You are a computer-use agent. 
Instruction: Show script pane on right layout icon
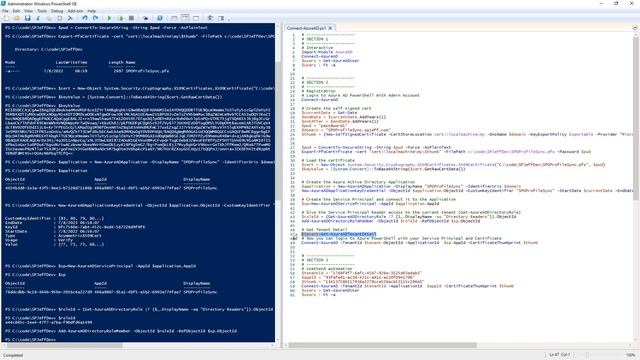[185, 18]
